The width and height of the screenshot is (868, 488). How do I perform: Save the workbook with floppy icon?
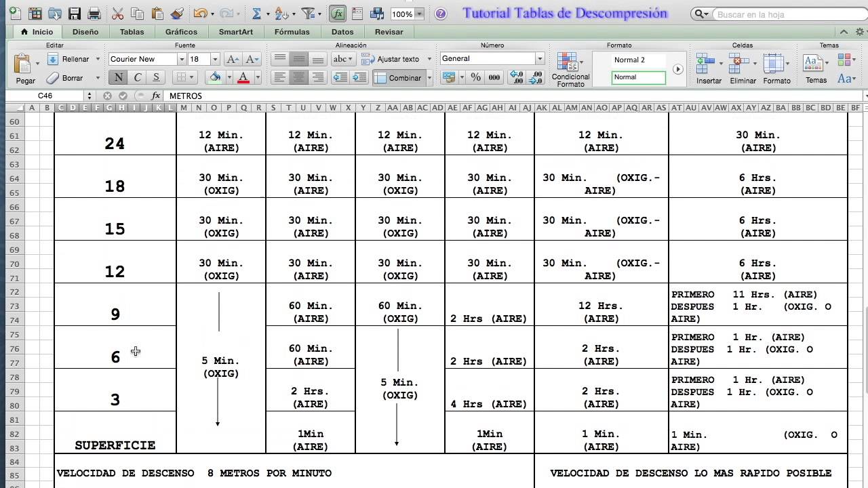[75, 14]
